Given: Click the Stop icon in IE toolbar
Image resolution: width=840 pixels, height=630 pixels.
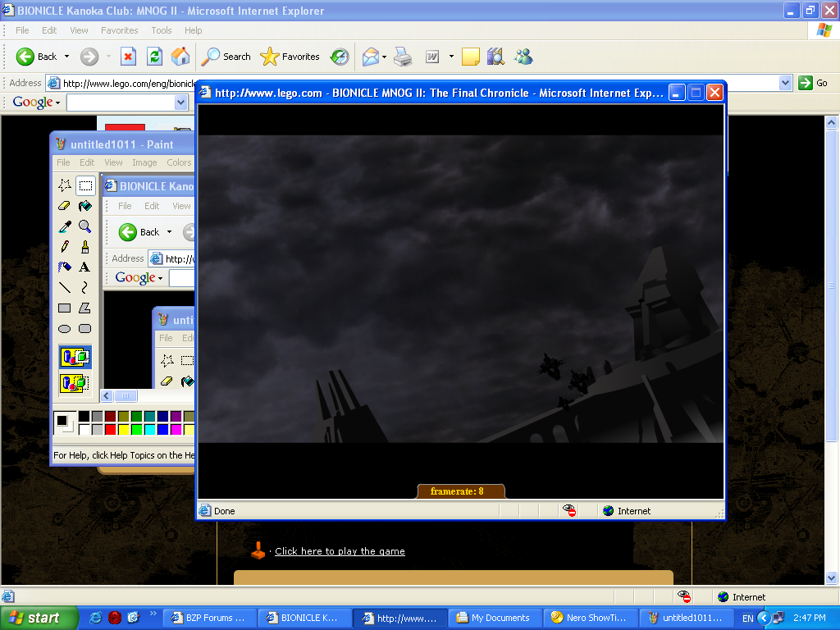Looking at the screenshot, I should pos(128,57).
